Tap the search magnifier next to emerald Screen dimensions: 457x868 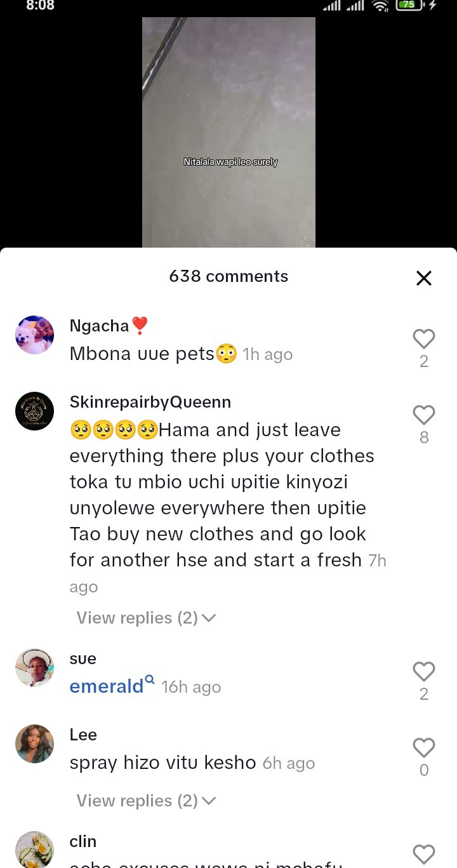150,679
